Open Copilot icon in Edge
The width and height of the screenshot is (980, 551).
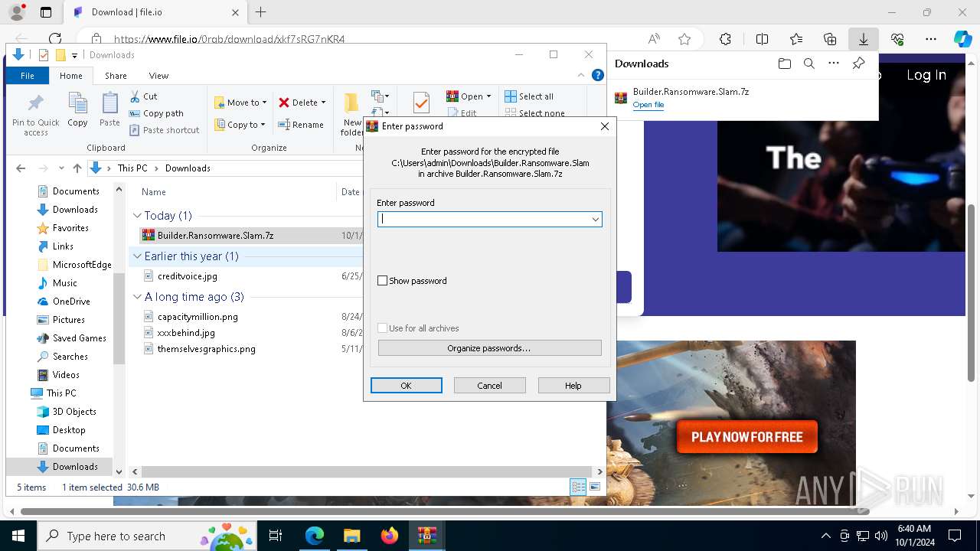962,39
